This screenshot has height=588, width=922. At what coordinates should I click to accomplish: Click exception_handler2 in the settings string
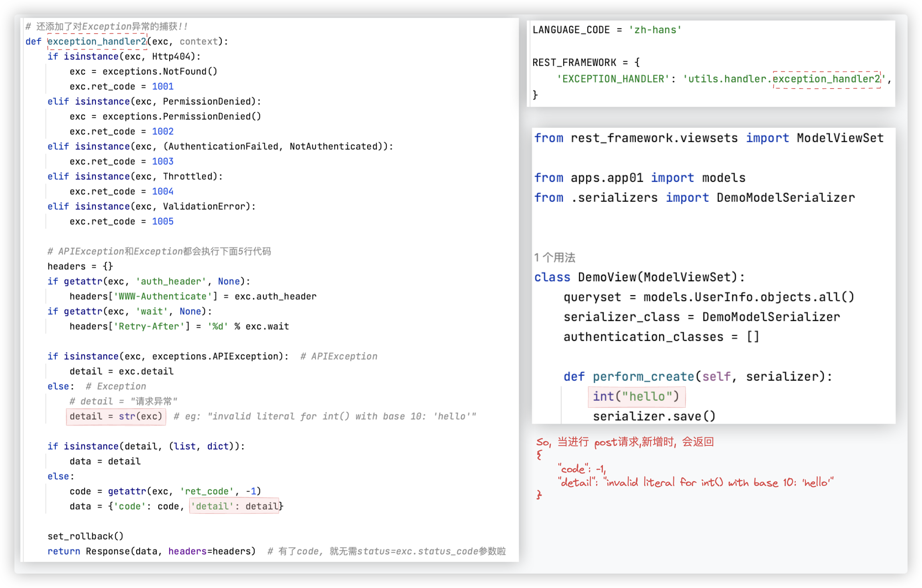coord(826,79)
